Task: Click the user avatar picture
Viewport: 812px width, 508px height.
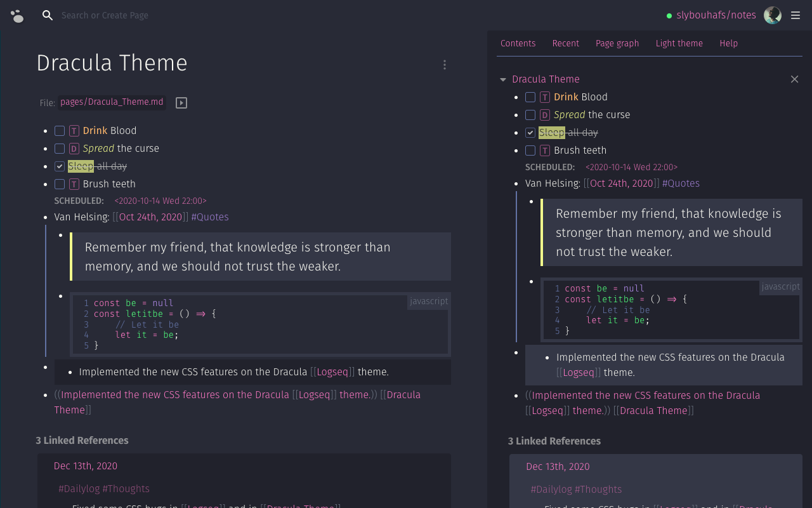Action: [772, 15]
